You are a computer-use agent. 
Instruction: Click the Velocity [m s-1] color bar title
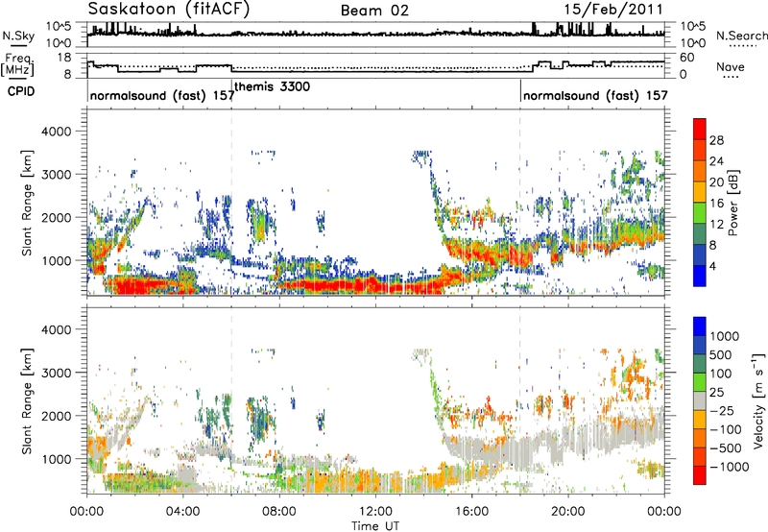click(x=758, y=400)
